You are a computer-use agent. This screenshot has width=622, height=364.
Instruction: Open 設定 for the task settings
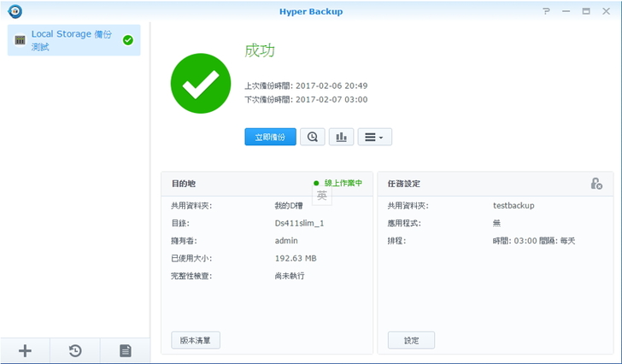coord(411,340)
